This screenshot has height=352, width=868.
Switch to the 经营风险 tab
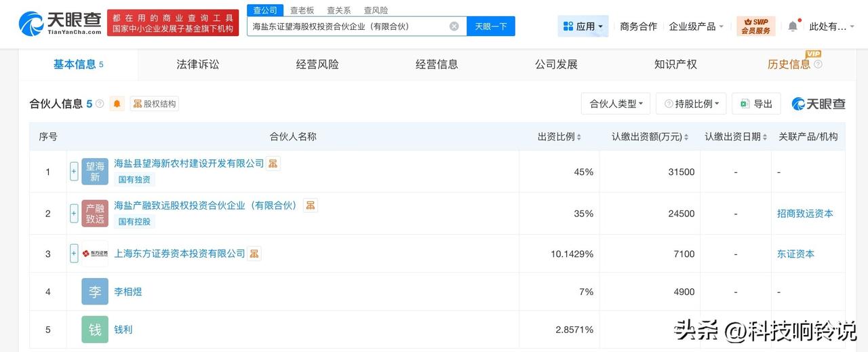pos(317,64)
